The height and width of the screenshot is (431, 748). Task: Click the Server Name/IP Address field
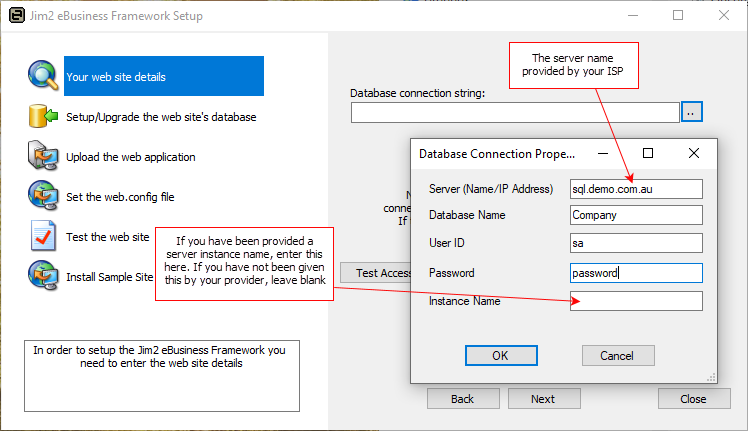point(636,189)
